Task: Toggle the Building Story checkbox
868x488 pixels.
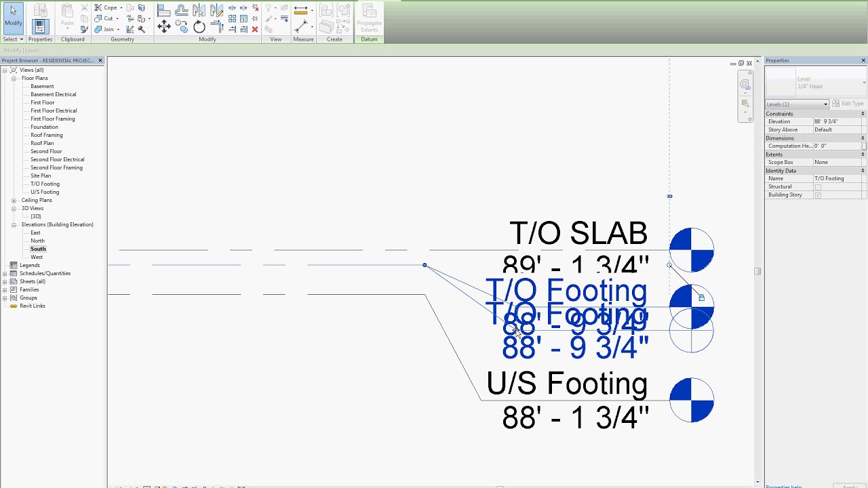Action: tap(818, 195)
